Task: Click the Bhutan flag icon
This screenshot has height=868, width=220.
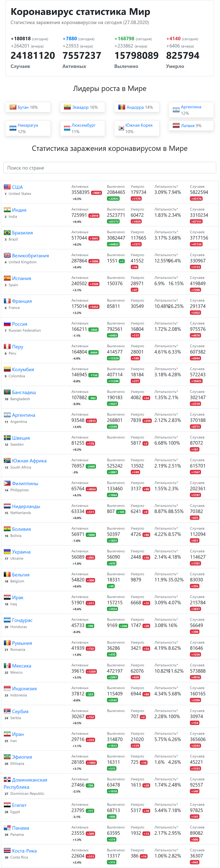Action: (13, 107)
